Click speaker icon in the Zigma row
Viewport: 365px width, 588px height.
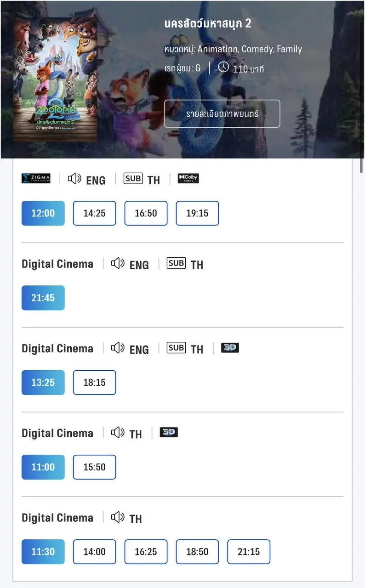[74, 179]
